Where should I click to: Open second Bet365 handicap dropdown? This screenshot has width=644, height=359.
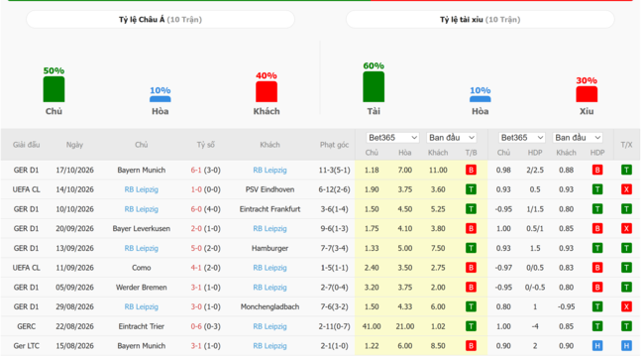(x=521, y=138)
